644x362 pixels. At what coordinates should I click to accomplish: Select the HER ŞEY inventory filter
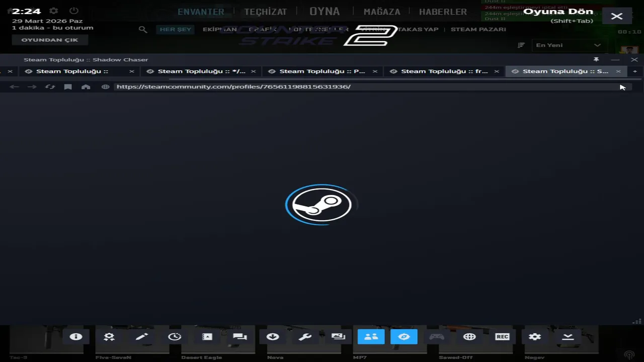(x=176, y=30)
